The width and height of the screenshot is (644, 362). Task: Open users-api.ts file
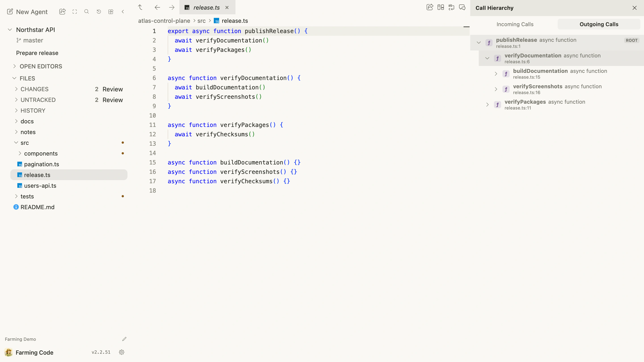click(x=69, y=186)
